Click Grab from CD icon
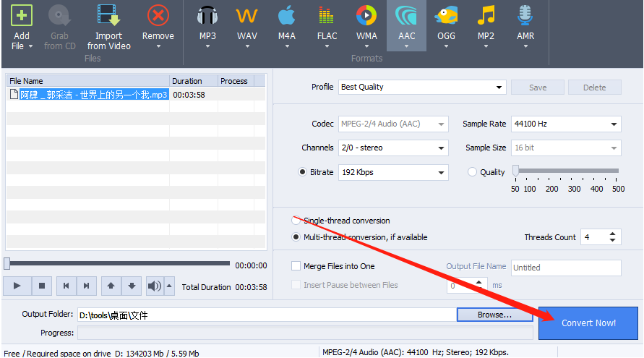The height and width of the screenshot is (358, 644). tap(59, 16)
